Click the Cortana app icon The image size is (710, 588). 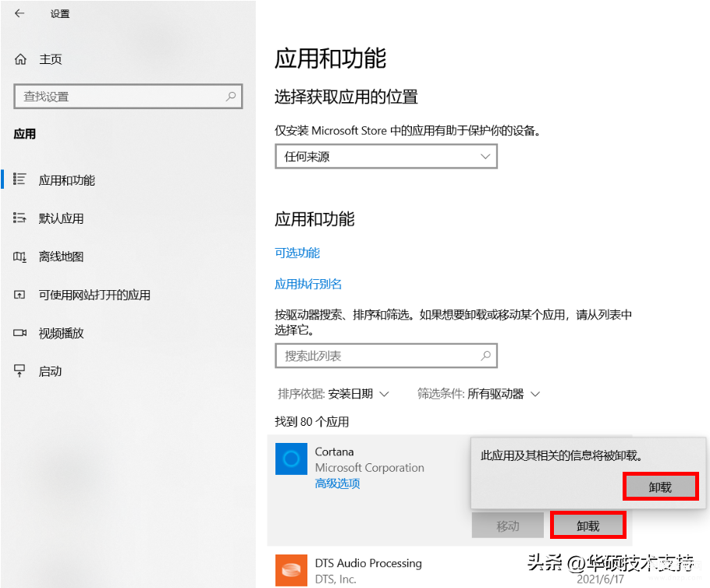pos(291,459)
